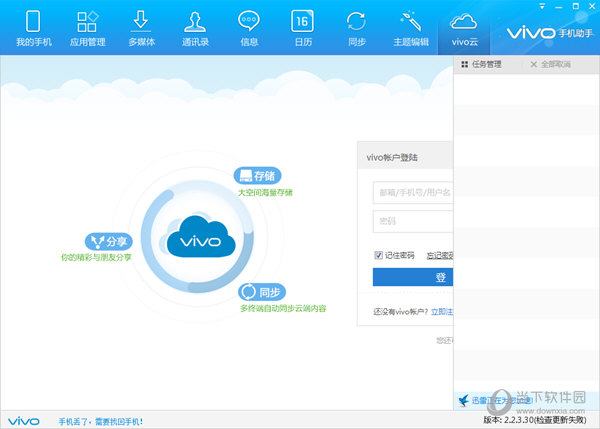600x429 pixels.
Task: Click the blue 同步 sync badge
Action: coord(262,292)
